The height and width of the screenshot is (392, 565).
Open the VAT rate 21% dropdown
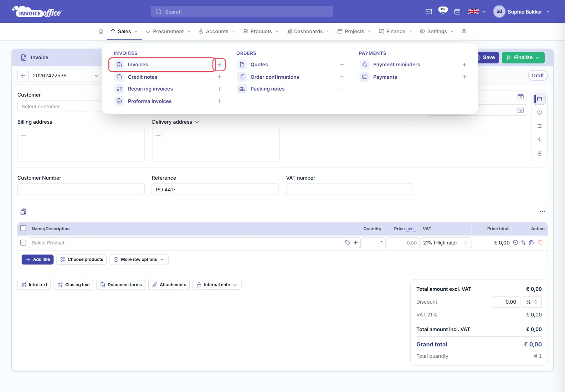point(446,243)
